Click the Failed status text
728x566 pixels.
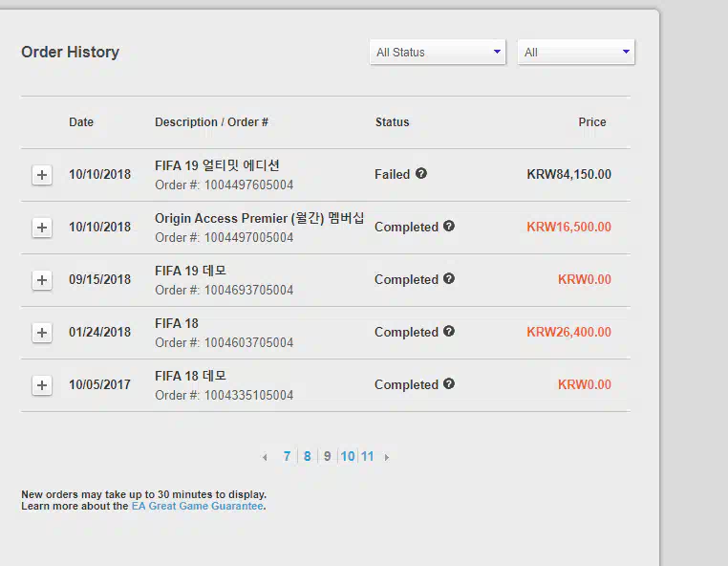(x=393, y=174)
